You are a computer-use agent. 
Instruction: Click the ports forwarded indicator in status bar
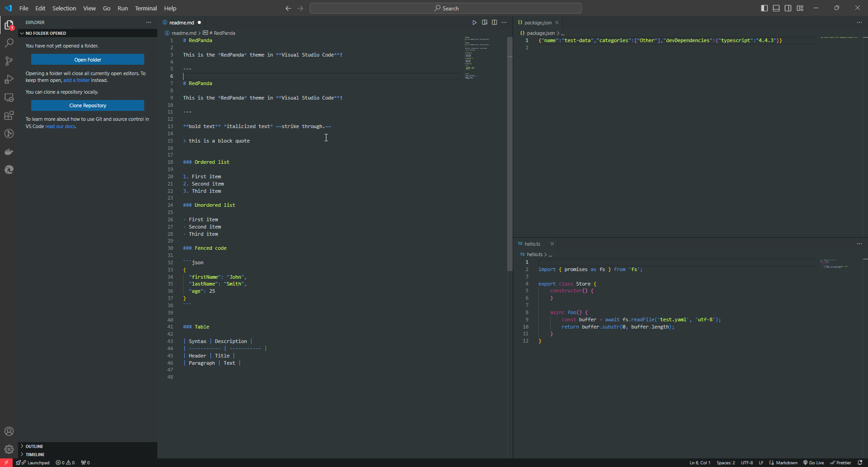coord(85,462)
